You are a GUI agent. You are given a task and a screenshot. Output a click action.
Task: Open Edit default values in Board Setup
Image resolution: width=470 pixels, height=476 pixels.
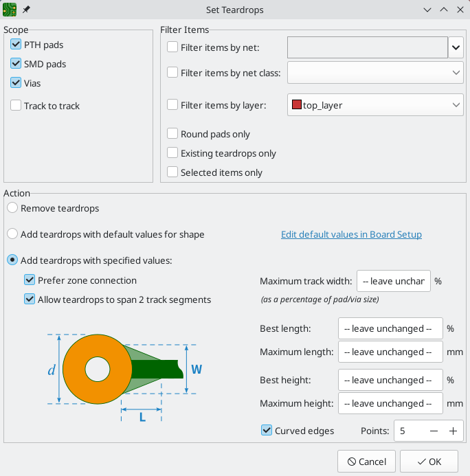351,234
